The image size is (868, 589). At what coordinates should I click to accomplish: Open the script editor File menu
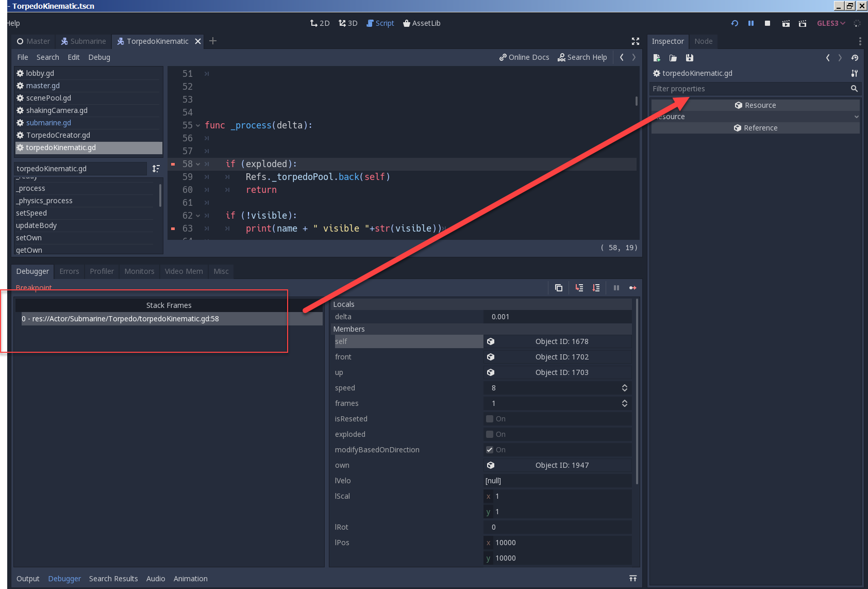pos(23,57)
